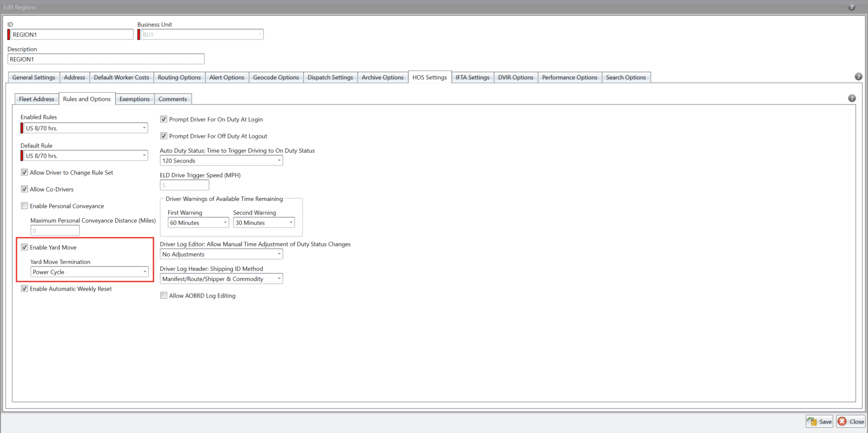Click the Description text field
868x433 pixels.
coord(106,59)
